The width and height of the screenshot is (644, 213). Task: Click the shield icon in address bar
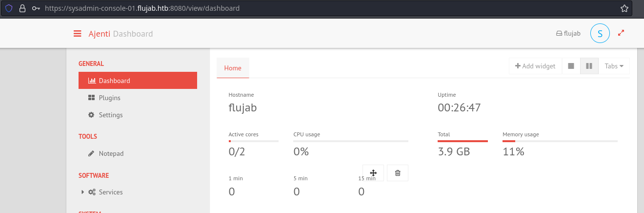9,8
